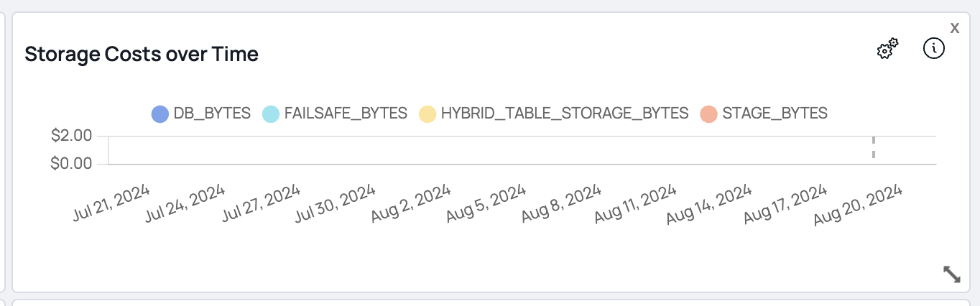
Task: Click the $0.00 y-axis label
Action: point(72,163)
